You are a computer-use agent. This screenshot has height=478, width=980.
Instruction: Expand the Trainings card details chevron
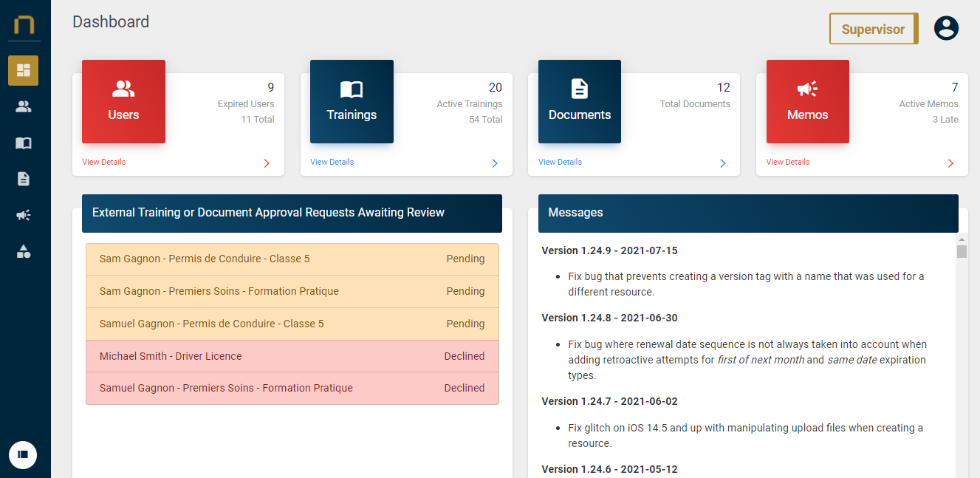[x=495, y=163]
